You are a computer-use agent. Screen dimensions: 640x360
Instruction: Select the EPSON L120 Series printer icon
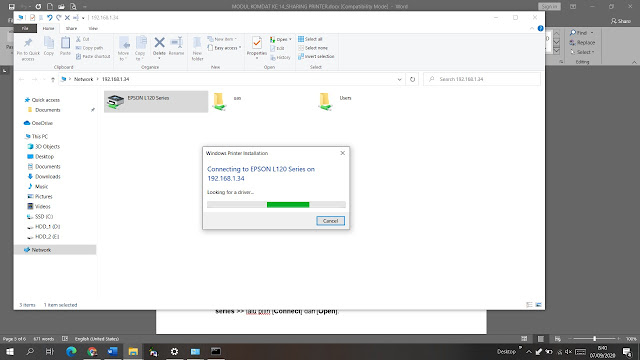pyautogui.click(x=116, y=101)
